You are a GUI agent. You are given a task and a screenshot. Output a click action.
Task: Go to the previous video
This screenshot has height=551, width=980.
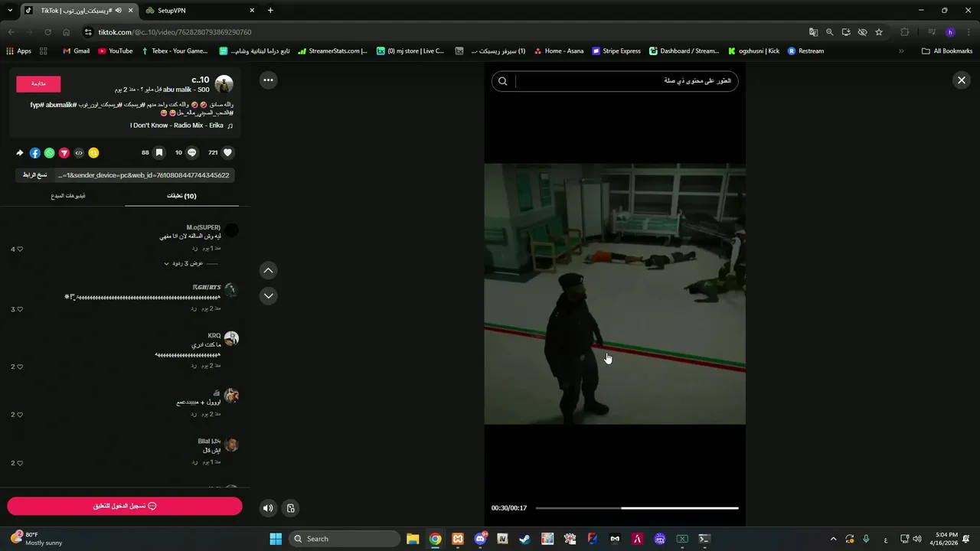[268, 270]
